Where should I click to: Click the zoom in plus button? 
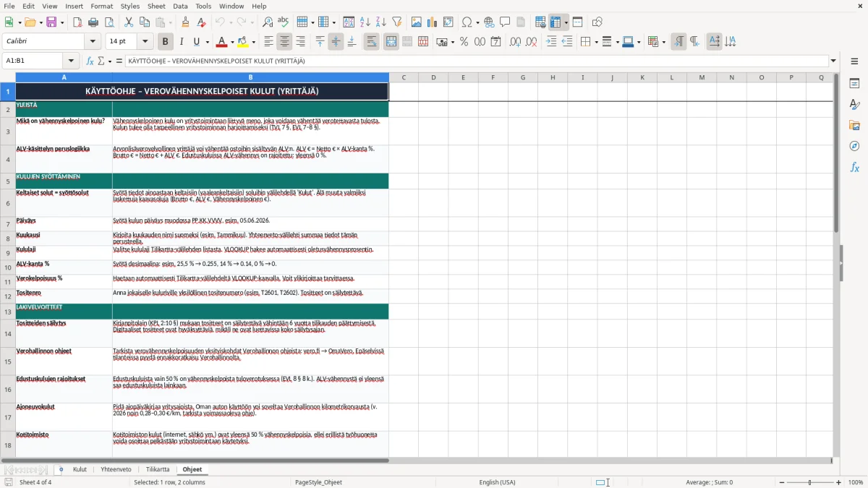coord(839,482)
